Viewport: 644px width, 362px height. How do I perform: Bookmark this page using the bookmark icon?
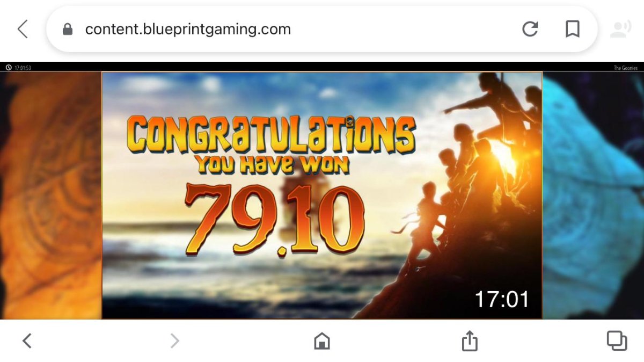[x=573, y=29]
